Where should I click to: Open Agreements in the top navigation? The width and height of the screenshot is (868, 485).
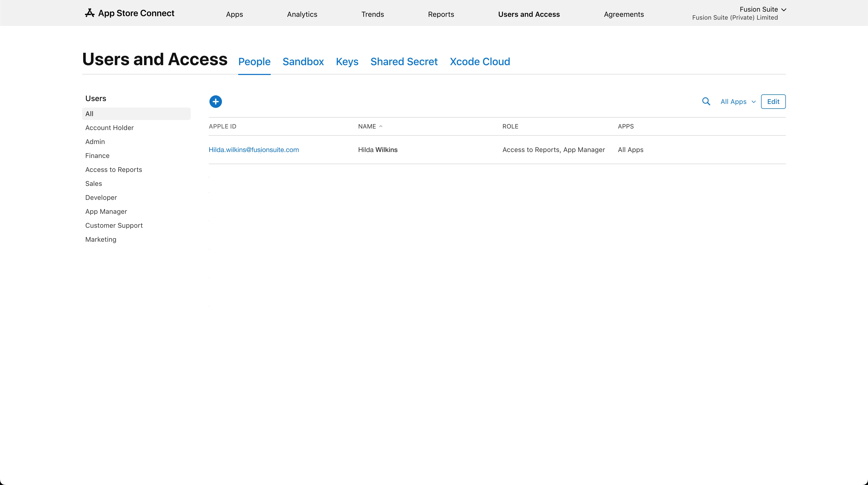[x=623, y=14]
